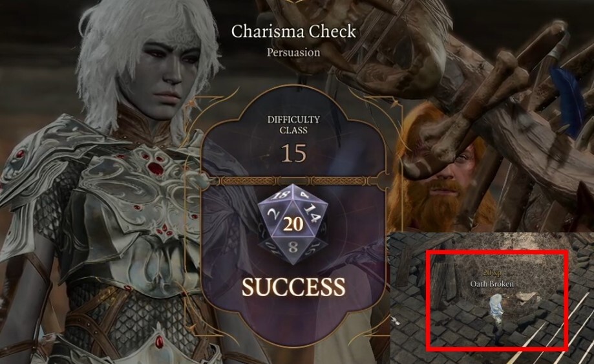594x364 pixels.
Task: Click the difficulty class number 15
Action: (x=293, y=153)
